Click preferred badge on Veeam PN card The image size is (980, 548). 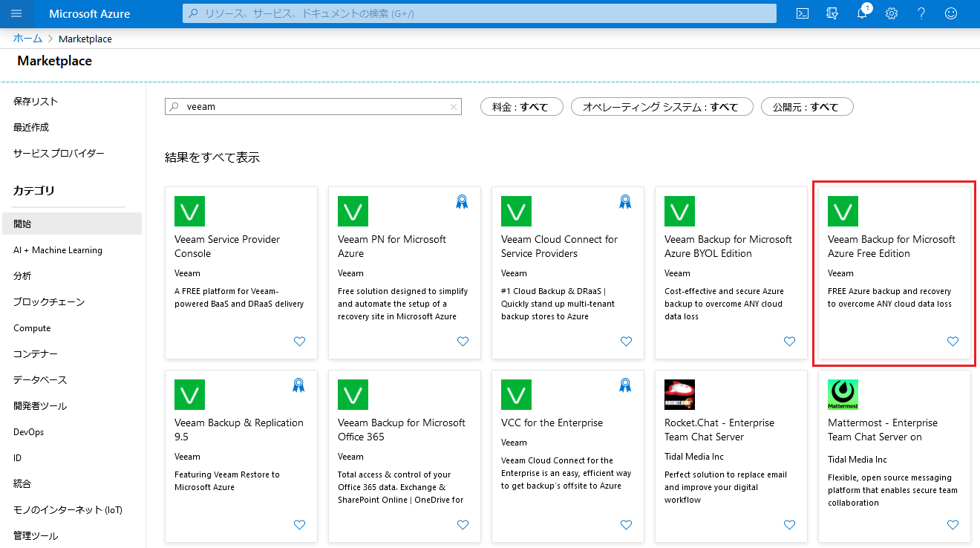(462, 201)
